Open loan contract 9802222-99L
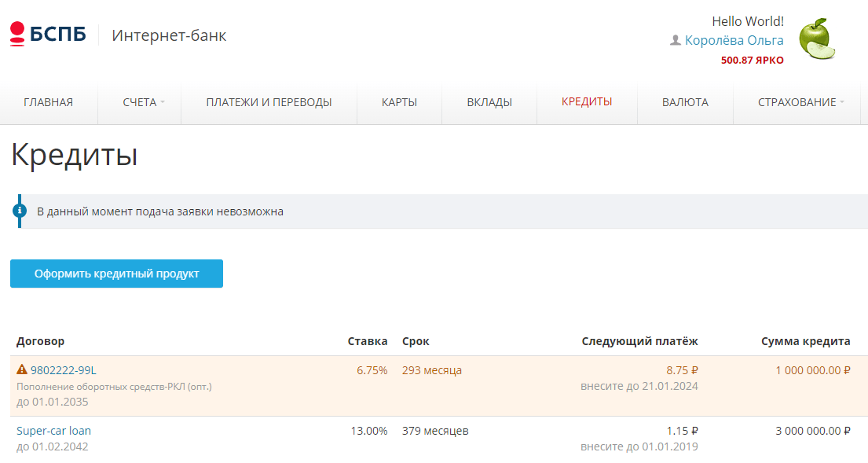 pos(63,370)
